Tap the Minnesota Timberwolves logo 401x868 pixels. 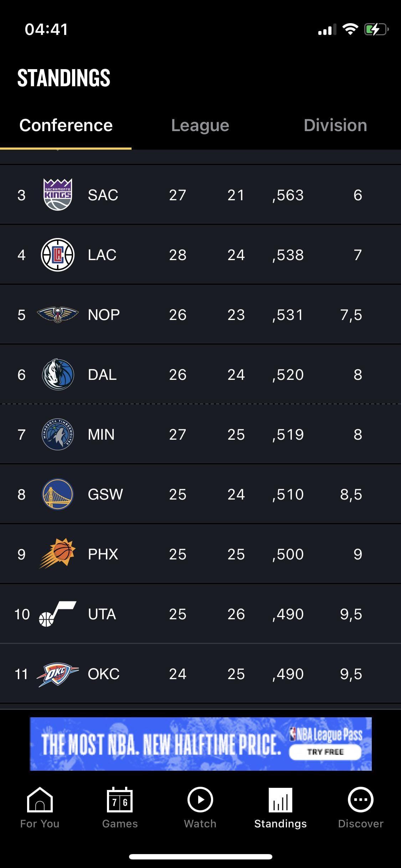point(58,434)
